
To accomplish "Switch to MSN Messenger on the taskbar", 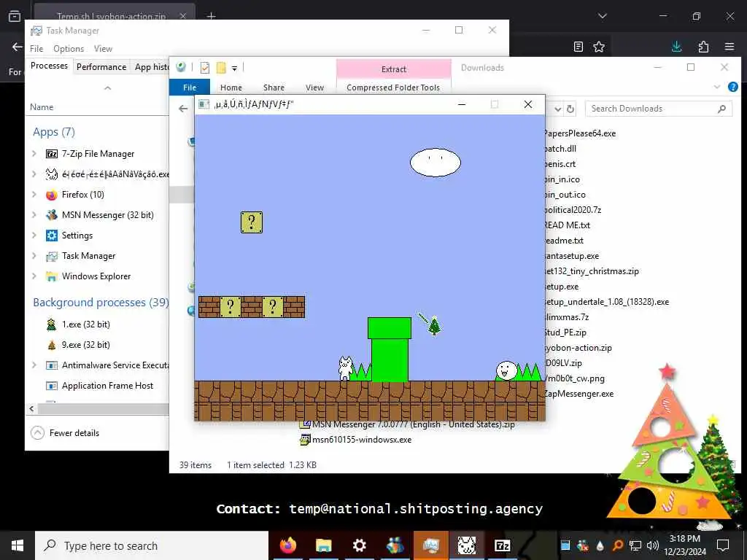I will 395,545.
